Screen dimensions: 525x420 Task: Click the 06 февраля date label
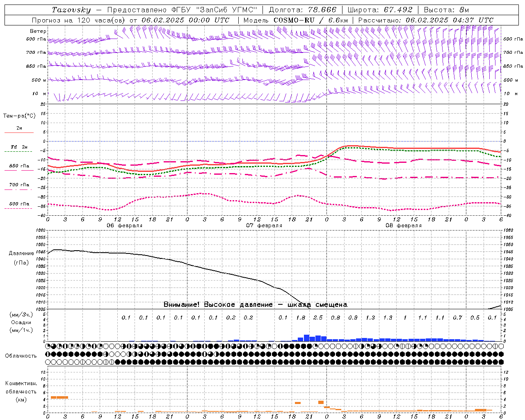[x=125, y=226]
